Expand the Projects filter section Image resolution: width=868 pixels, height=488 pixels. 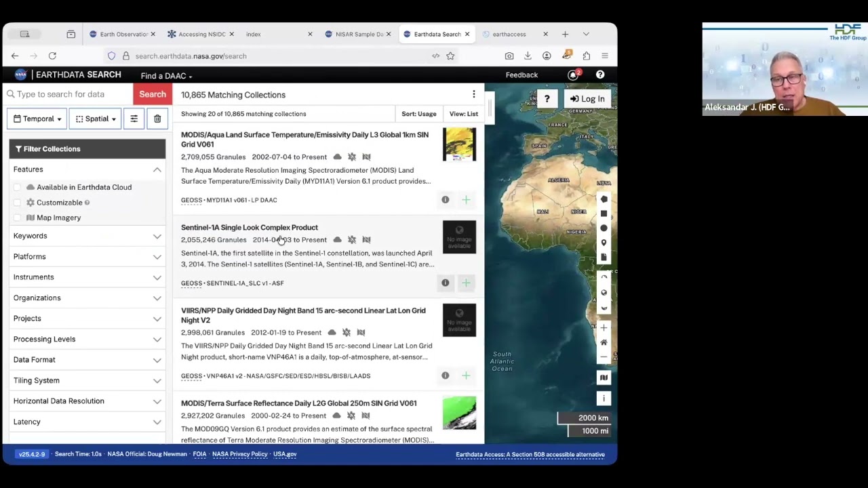point(87,319)
